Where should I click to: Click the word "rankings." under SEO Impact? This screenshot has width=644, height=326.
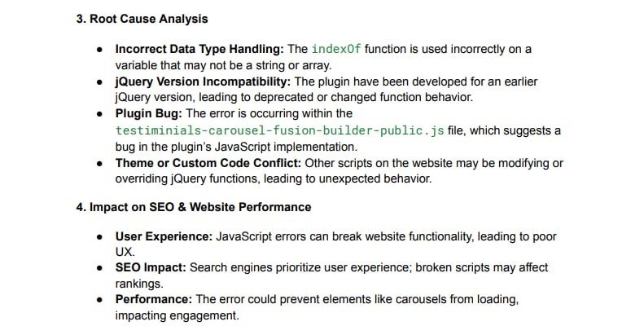click(x=139, y=284)
